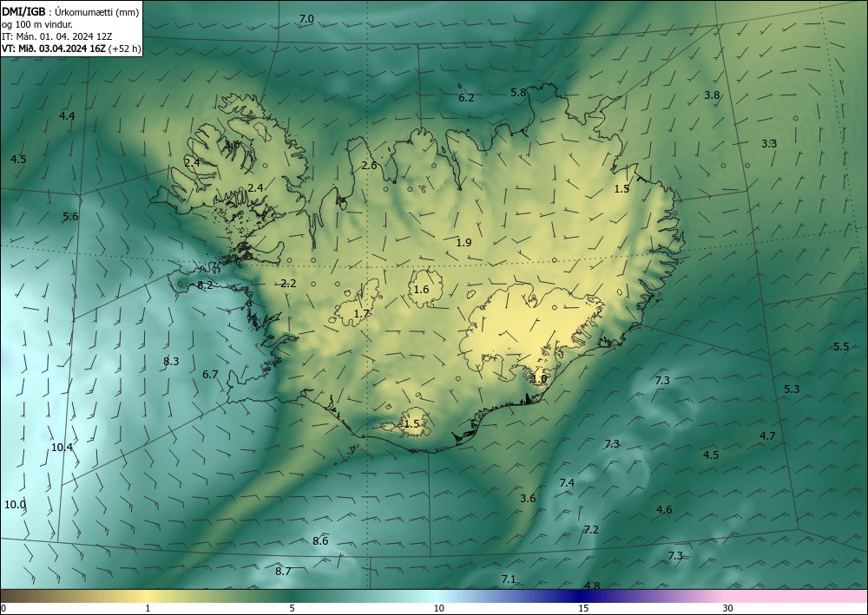Select the 1.6 value on Hofsjökull glacier
This screenshot has height=615, width=868.
[x=421, y=289]
